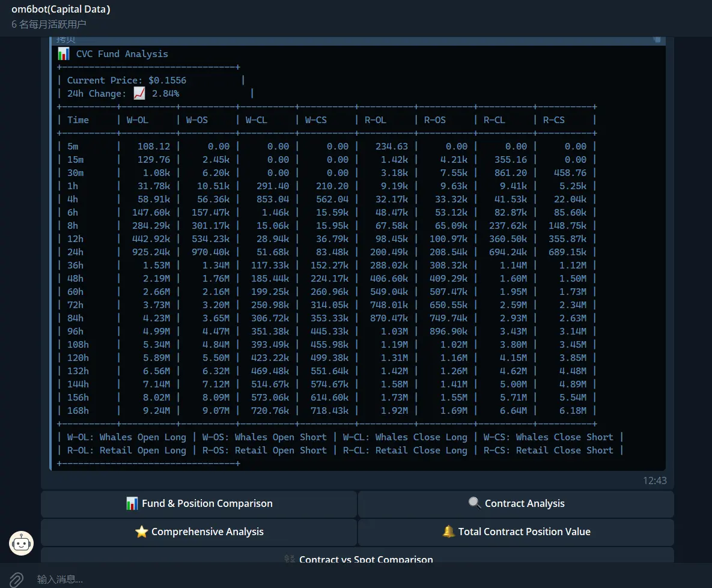
Task: Click the 534.23k cell
Action: click(210, 238)
